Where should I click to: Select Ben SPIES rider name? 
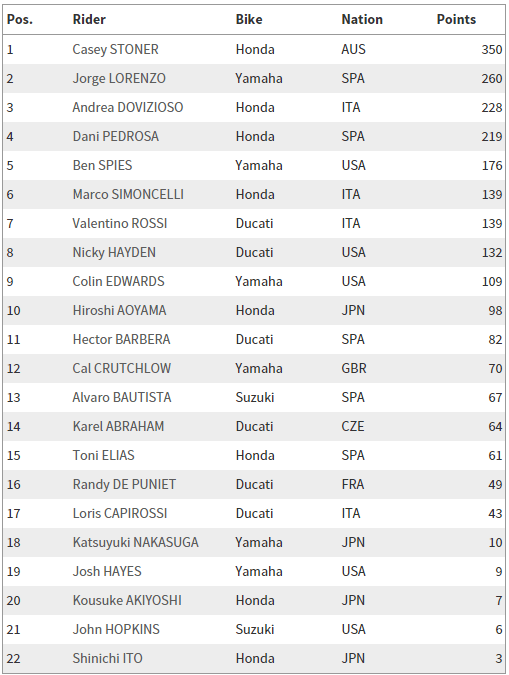(102, 165)
